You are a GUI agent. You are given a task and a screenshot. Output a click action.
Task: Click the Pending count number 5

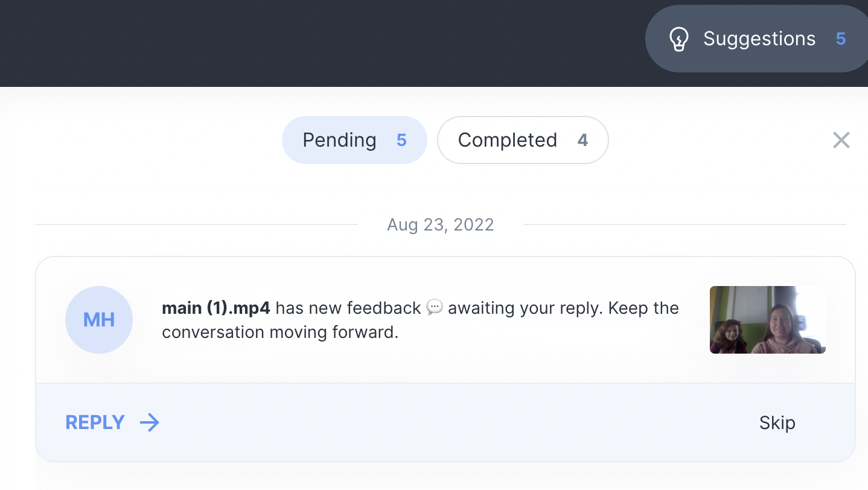point(401,140)
